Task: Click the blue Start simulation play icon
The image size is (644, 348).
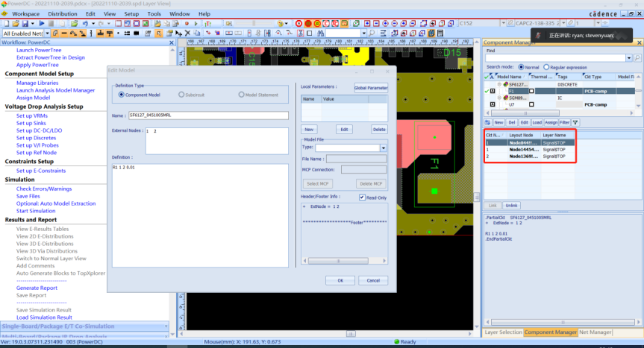Action: pos(42,23)
